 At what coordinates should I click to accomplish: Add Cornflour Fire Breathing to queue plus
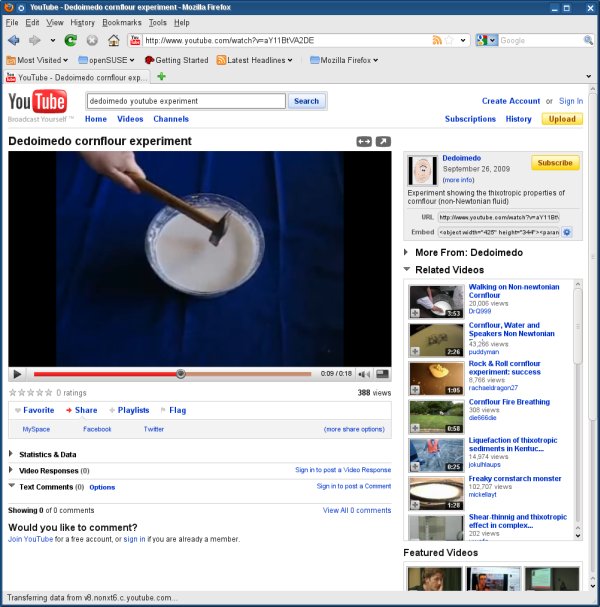point(415,428)
